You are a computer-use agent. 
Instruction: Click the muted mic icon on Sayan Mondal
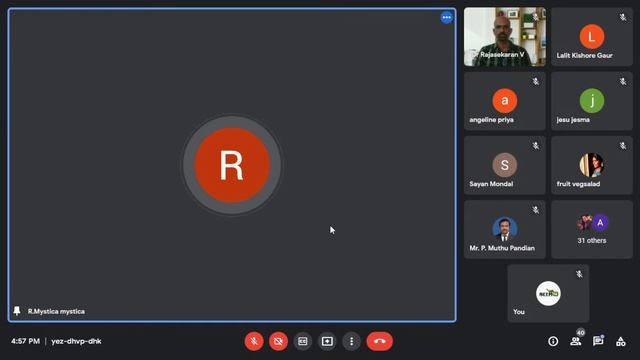coord(536,146)
